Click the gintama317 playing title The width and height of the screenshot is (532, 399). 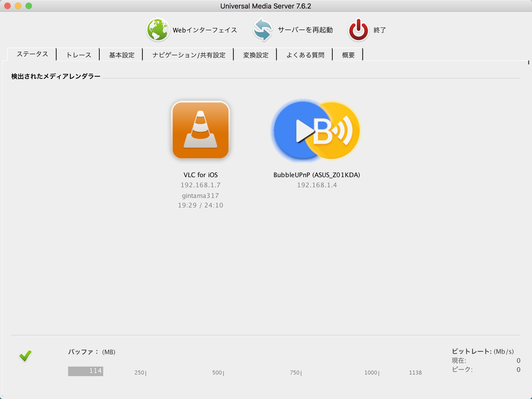click(201, 196)
